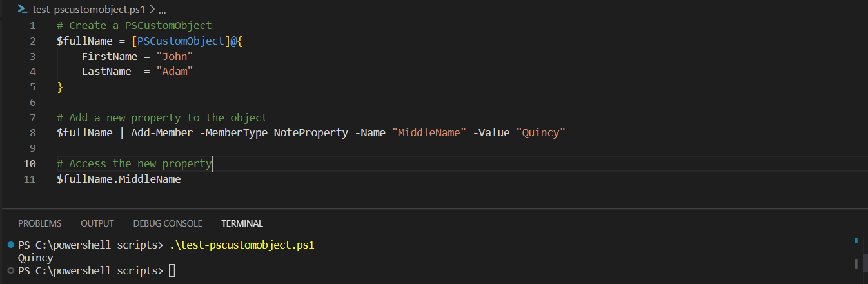Click the comment '# Access the new property'

(134, 163)
